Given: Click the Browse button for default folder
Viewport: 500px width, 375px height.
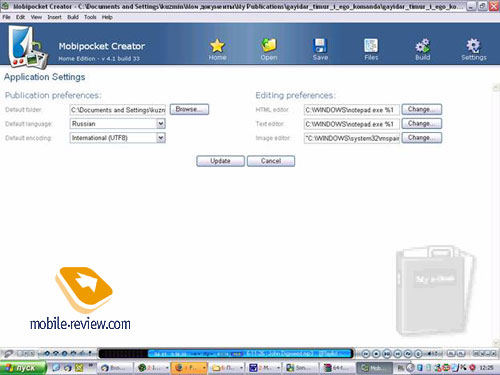Looking at the screenshot, I should (189, 109).
